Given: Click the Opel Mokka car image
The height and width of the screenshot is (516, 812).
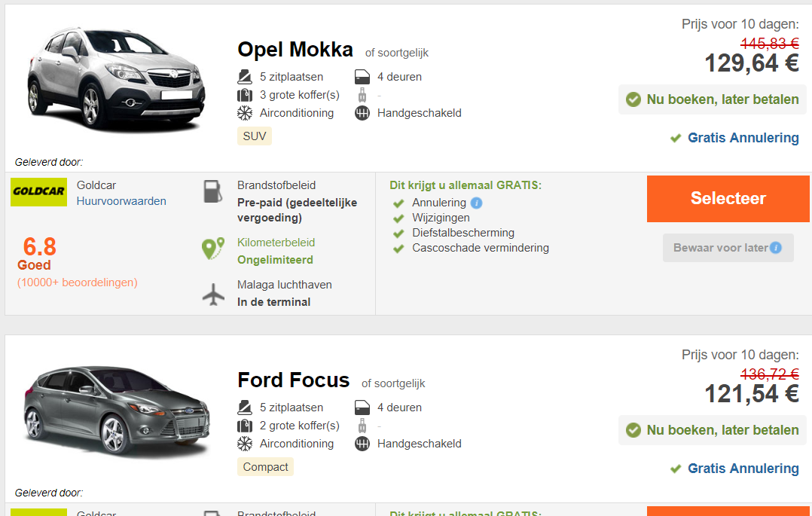Looking at the screenshot, I should point(117,81).
